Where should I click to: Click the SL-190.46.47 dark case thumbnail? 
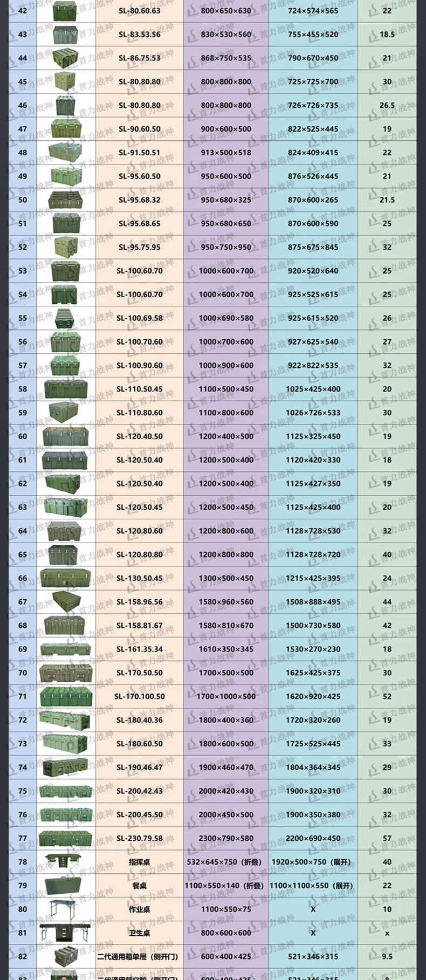tap(66, 767)
